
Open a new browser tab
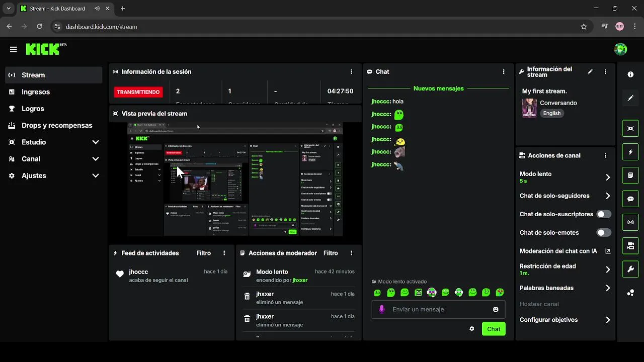[123, 9]
